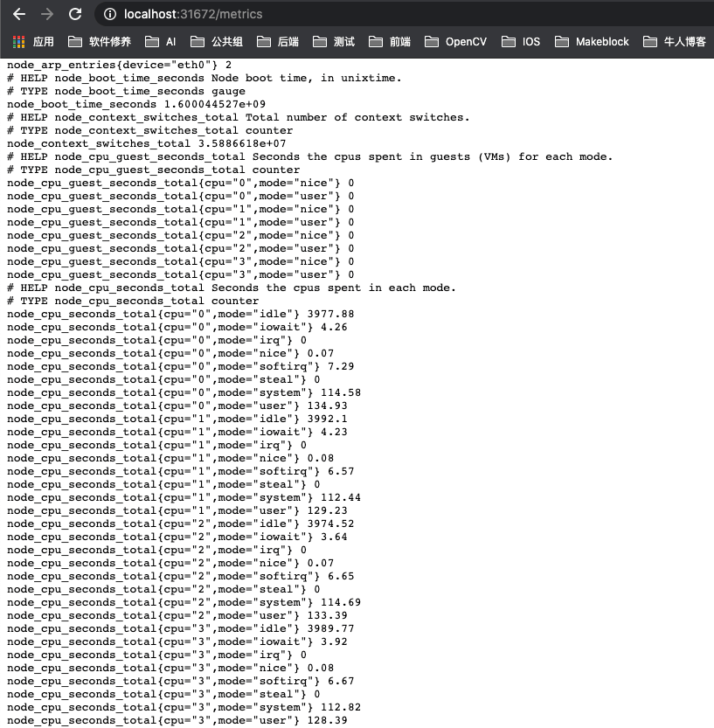Click the node_arp_entries eth0 line
The image size is (714, 728).
[x=120, y=65]
